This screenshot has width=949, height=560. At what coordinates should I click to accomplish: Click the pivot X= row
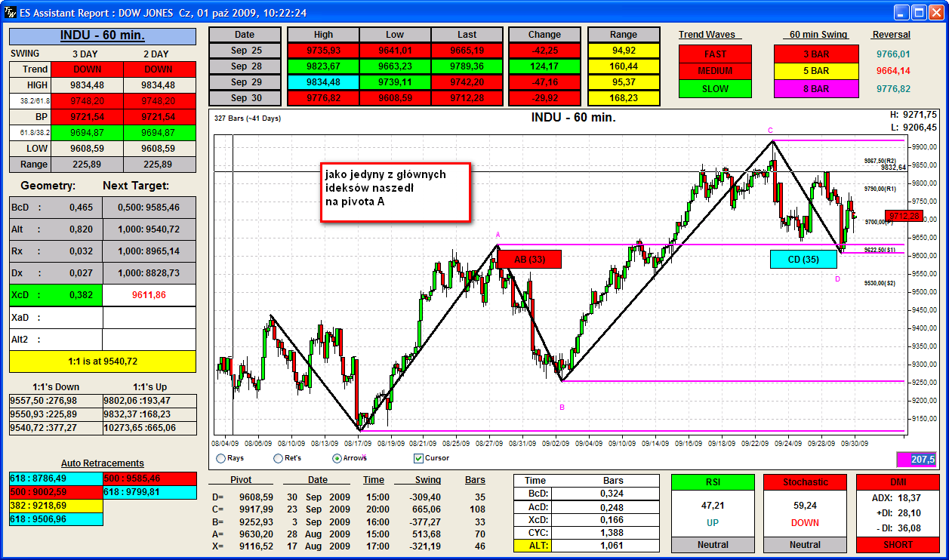click(349, 546)
